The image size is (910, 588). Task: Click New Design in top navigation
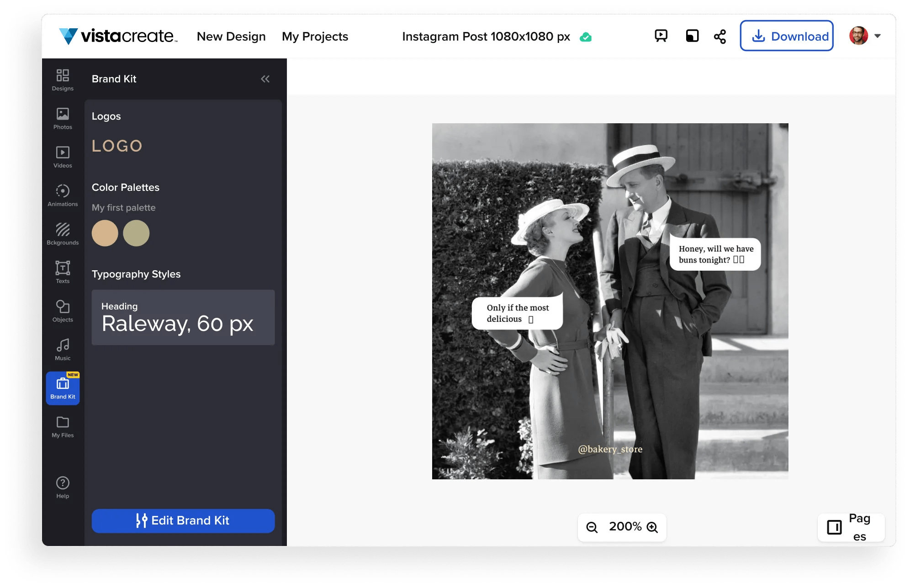pos(231,37)
